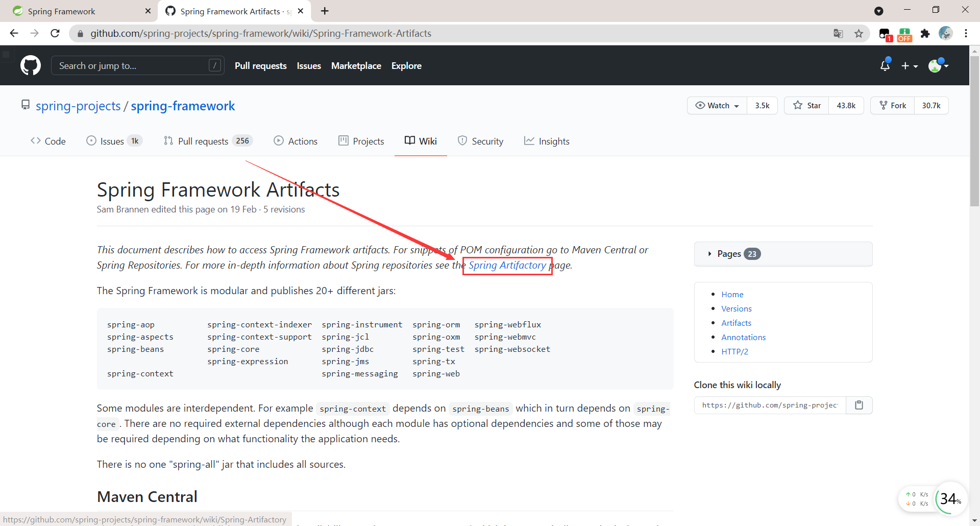This screenshot has height=526, width=980.
Task: Open the Annotations wiki sidebar link
Action: 743,337
